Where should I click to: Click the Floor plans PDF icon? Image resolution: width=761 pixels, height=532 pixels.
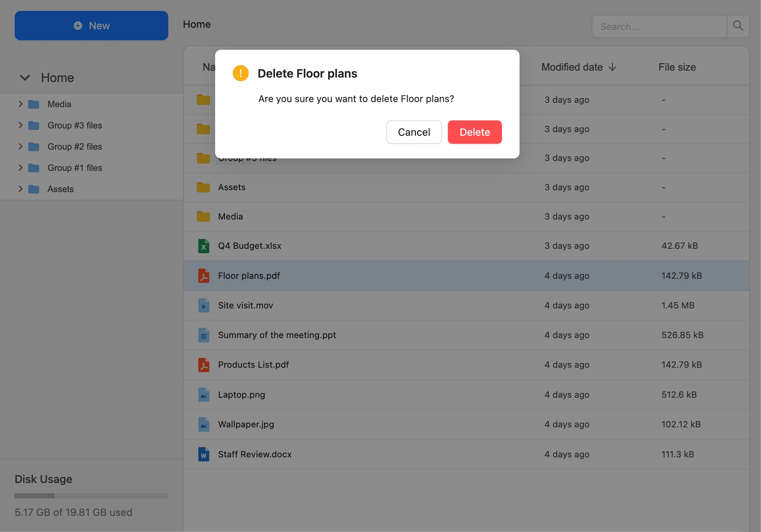tap(203, 276)
